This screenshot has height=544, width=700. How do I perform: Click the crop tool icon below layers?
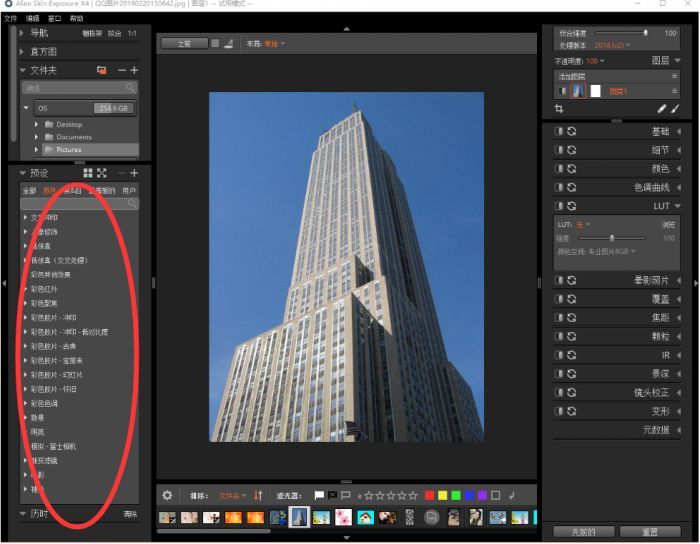click(x=559, y=109)
